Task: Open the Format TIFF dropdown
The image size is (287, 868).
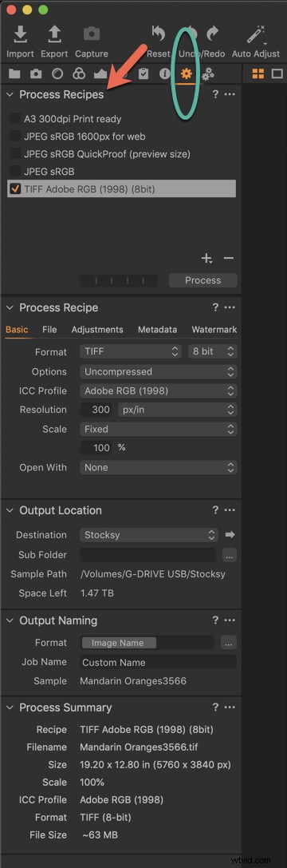Action: [x=131, y=351]
